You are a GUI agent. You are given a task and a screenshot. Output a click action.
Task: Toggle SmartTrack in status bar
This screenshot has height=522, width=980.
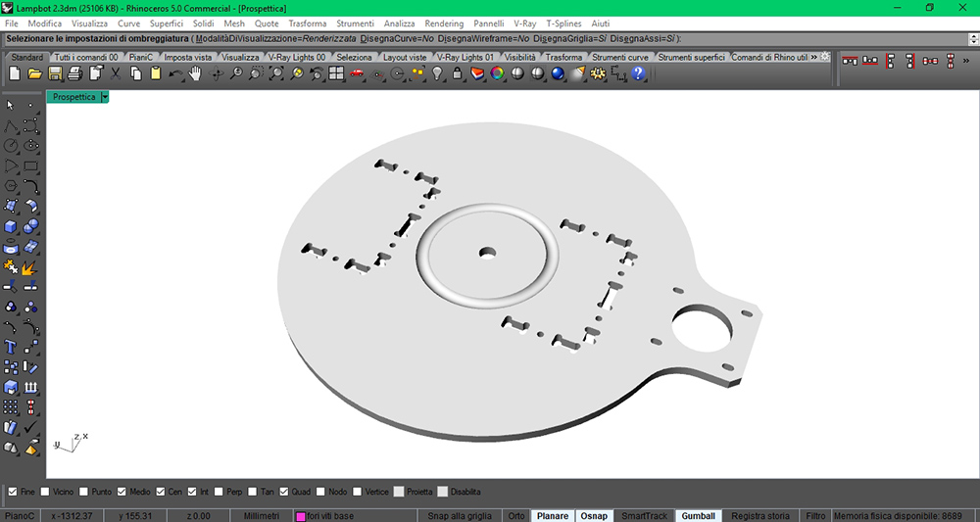644,516
